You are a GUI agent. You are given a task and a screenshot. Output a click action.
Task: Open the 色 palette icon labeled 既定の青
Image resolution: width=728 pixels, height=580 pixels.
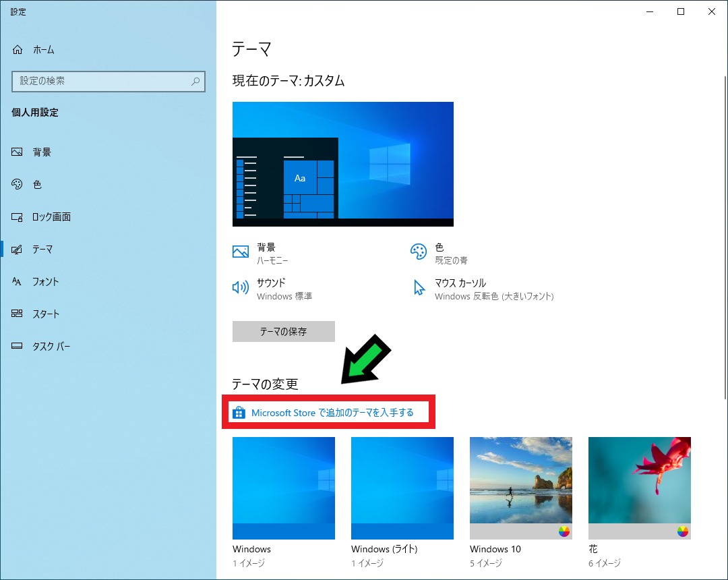tap(419, 251)
